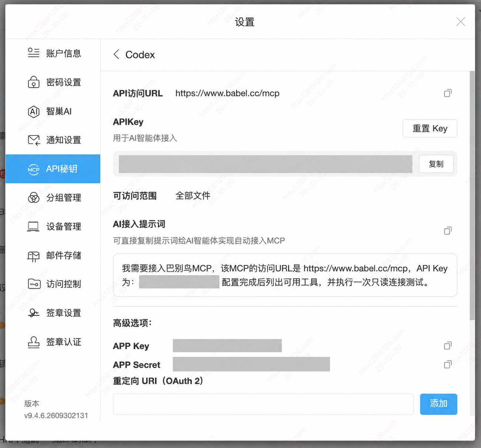Click the URL https://www.babel.cc/mcp
Screen dimensions: 481x448
point(227,93)
